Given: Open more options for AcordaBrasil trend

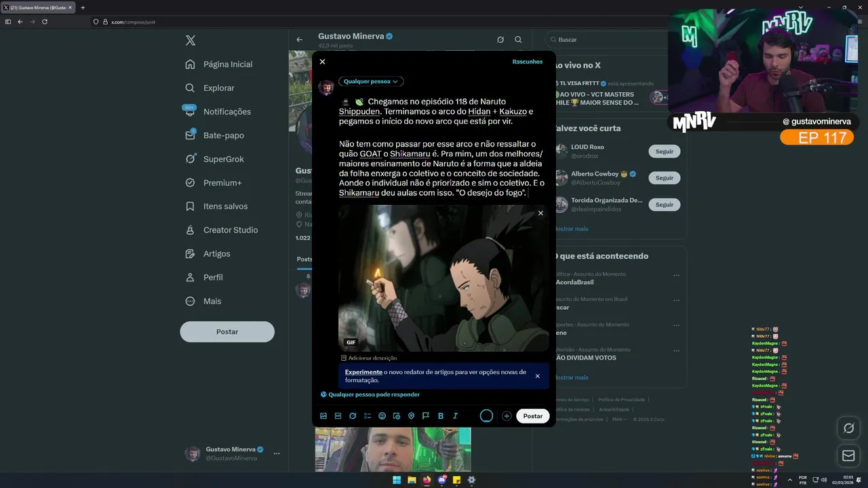Looking at the screenshot, I should 676,275.
